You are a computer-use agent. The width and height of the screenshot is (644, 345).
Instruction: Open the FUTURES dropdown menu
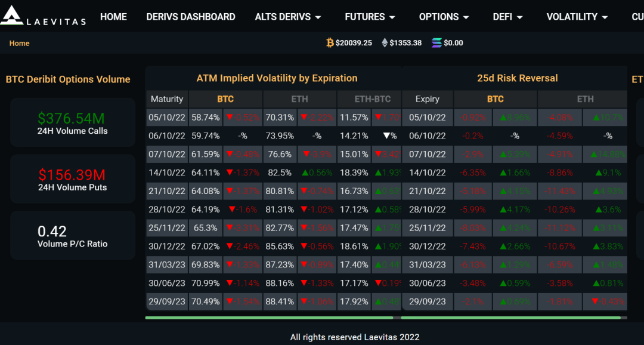pyautogui.click(x=370, y=17)
